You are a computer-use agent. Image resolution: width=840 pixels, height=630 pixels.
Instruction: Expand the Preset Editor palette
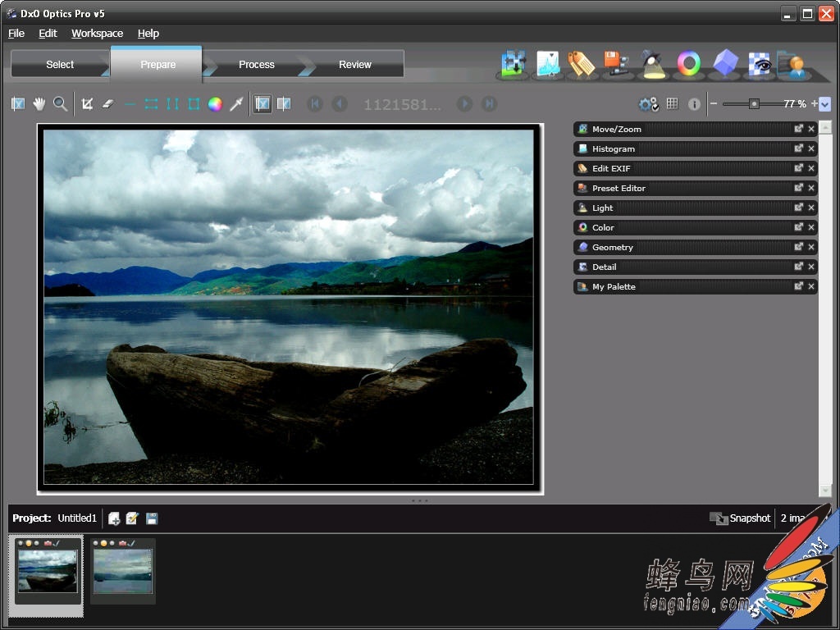click(x=695, y=188)
